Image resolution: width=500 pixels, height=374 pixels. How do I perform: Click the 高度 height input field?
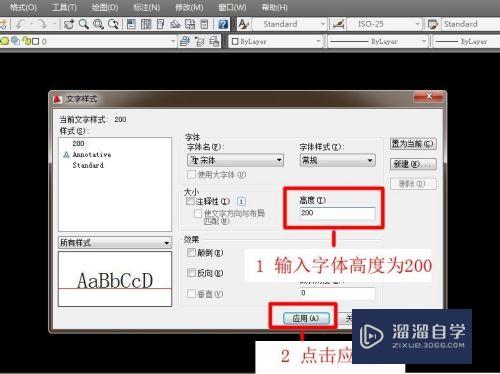coord(337,213)
